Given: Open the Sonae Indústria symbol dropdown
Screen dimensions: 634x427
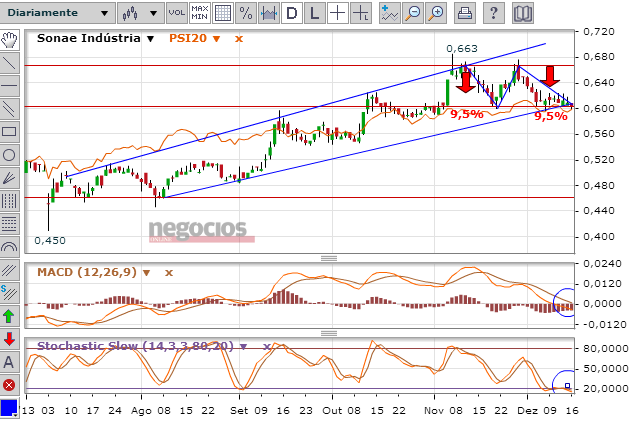Looking at the screenshot, I should [x=150, y=39].
